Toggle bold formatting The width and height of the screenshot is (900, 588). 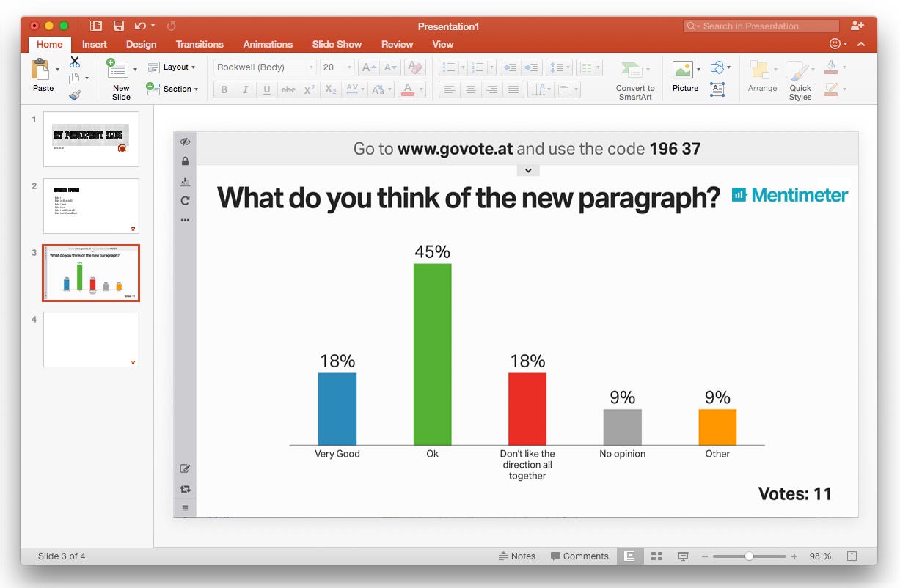click(x=222, y=89)
